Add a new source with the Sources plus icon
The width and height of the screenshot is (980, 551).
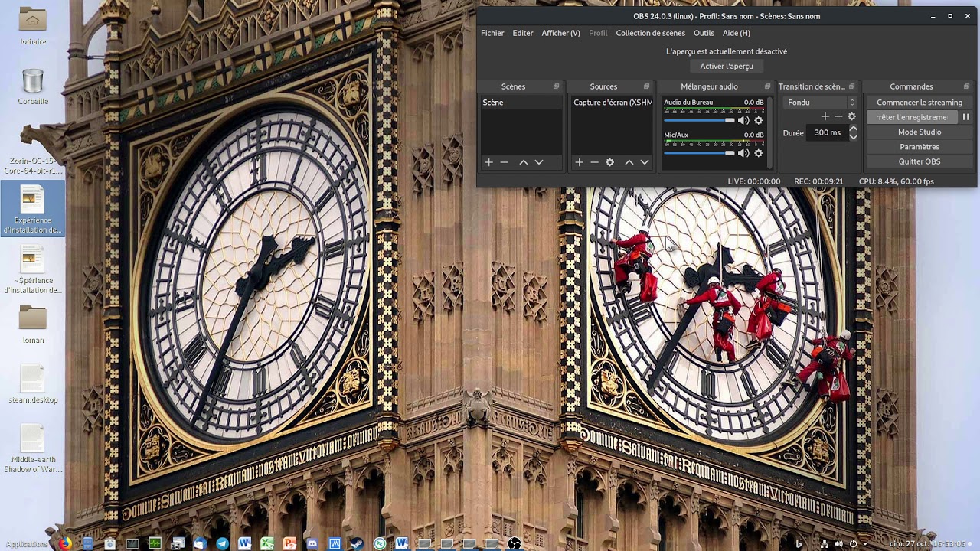pos(580,162)
